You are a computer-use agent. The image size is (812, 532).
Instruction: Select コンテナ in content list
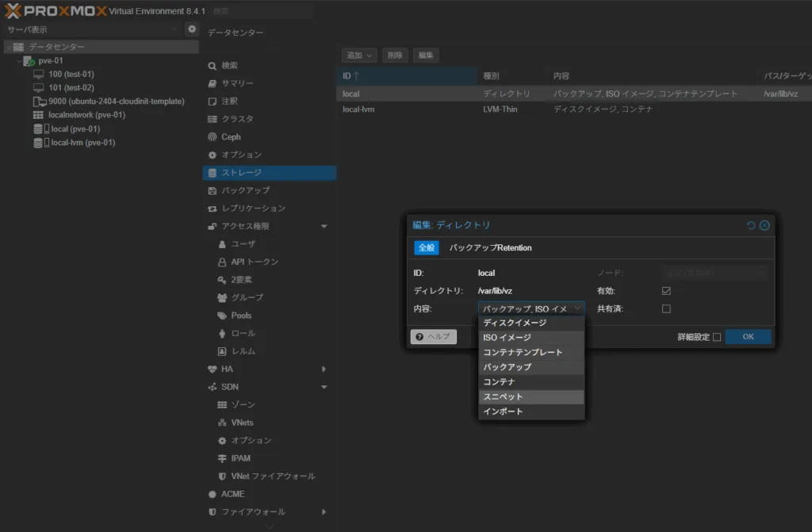531,382
